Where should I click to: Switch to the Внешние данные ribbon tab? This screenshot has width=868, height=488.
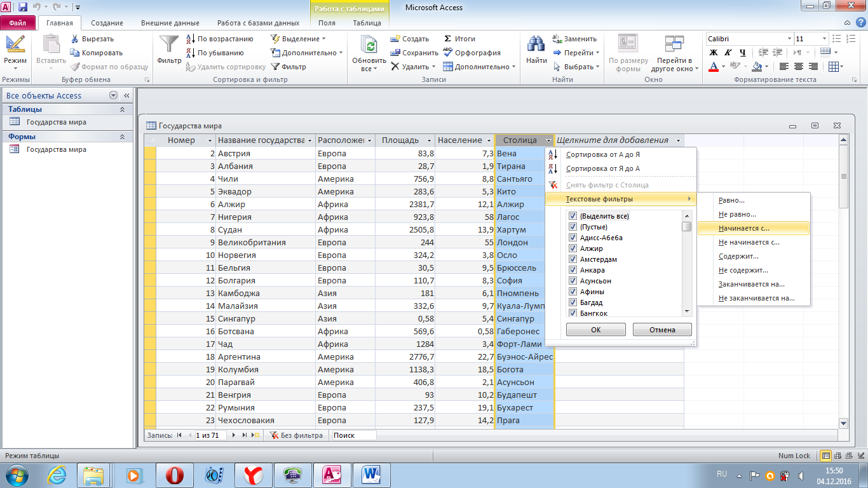tap(170, 23)
